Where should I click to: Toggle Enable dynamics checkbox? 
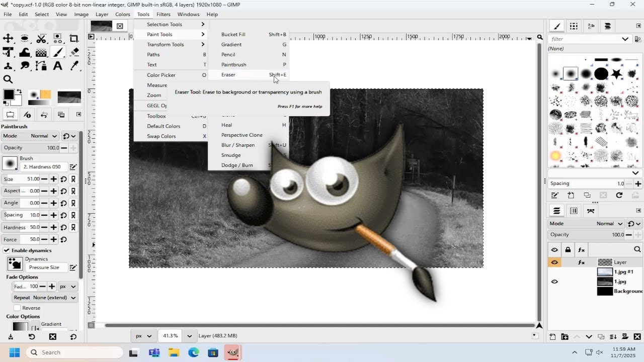click(7, 250)
